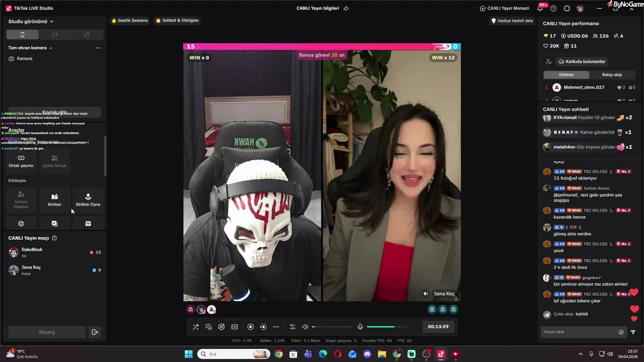Open Sohbet & Görüşme
Viewport: 644px width, 362px height.
click(177, 21)
